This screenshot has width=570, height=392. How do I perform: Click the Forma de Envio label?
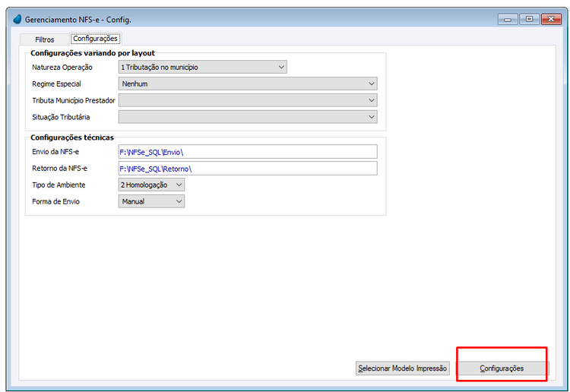[55, 201]
